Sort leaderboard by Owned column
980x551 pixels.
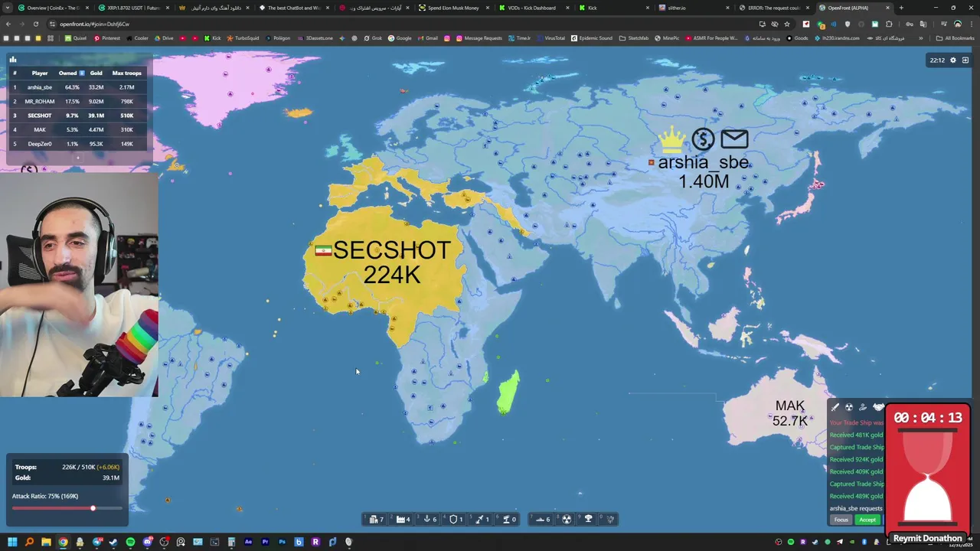coord(71,73)
